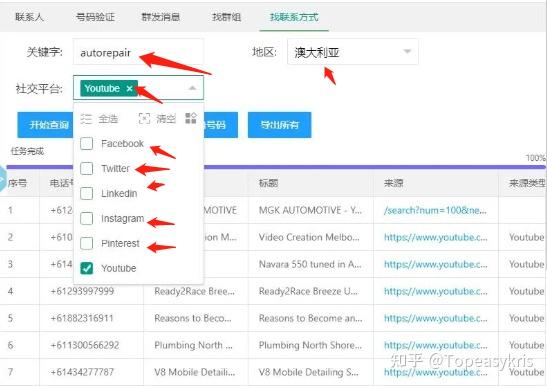
Task: Click the title V8 Mobile Detailing S...
Action: coord(308,372)
